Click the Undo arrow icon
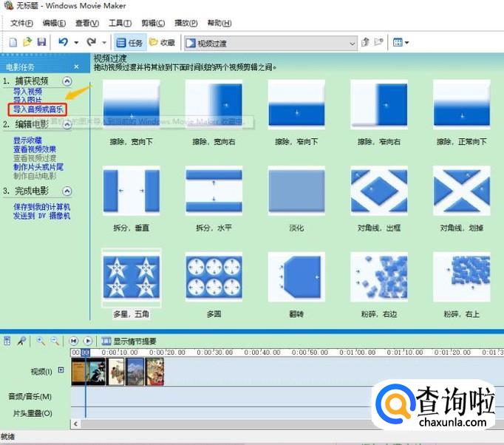Screen dimensions: 504x445 click(64, 43)
